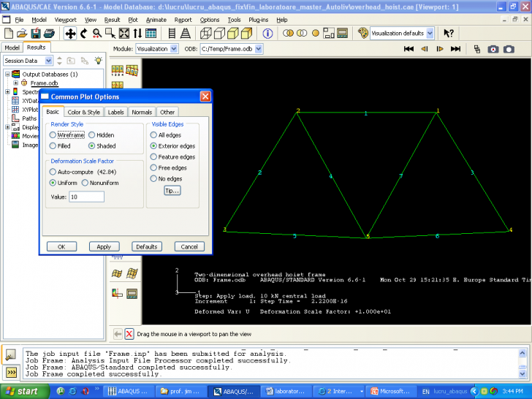532x399 pixels.
Task: Click the deformation Value input field
Action: click(x=86, y=197)
